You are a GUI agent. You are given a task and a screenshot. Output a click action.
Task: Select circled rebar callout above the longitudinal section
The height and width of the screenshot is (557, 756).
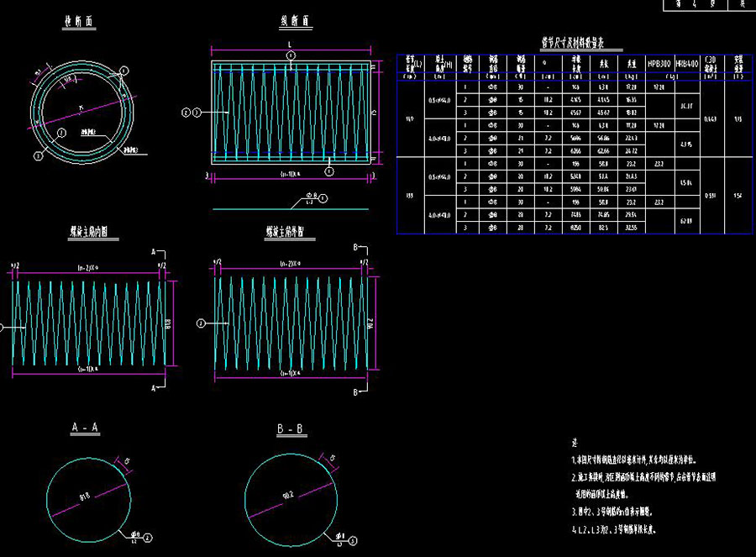tap(290, 55)
